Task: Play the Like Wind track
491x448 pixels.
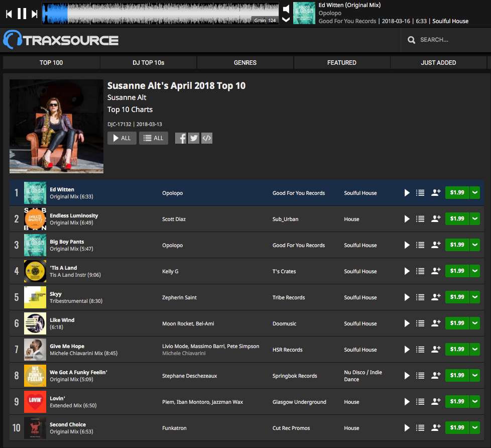Action: tap(407, 323)
